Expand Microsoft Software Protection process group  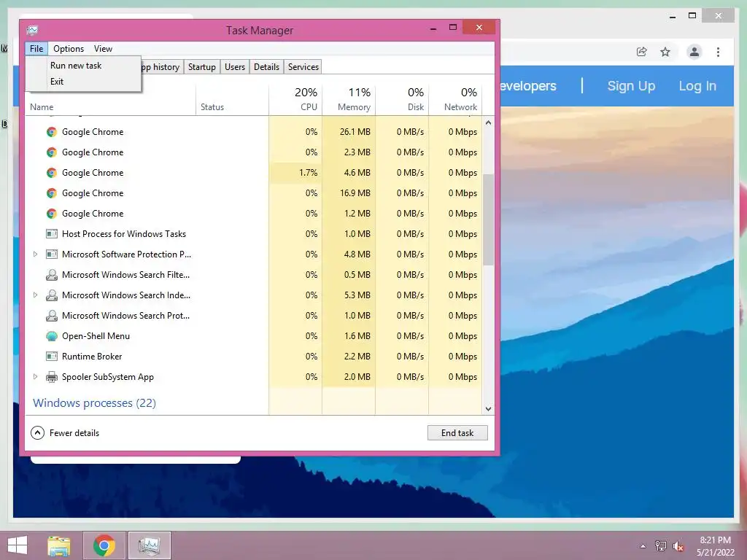[x=35, y=254]
